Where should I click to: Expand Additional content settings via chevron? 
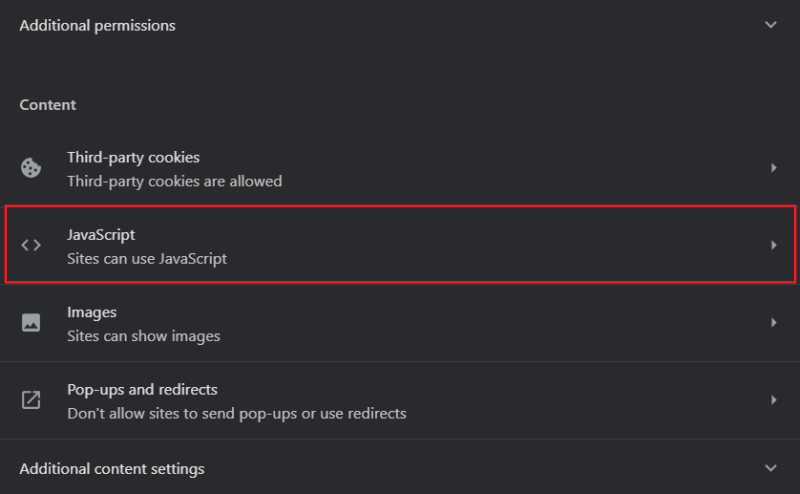click(x=770, y=468)
